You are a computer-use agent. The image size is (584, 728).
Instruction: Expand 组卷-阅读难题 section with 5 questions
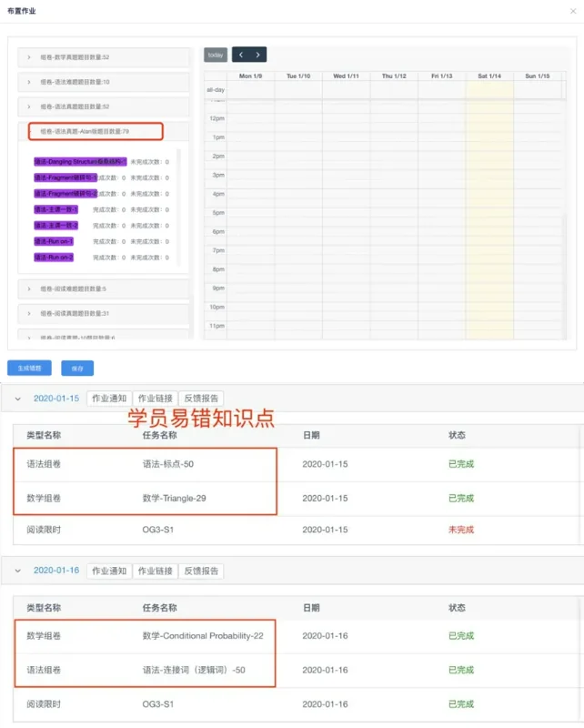coord(104,288)
